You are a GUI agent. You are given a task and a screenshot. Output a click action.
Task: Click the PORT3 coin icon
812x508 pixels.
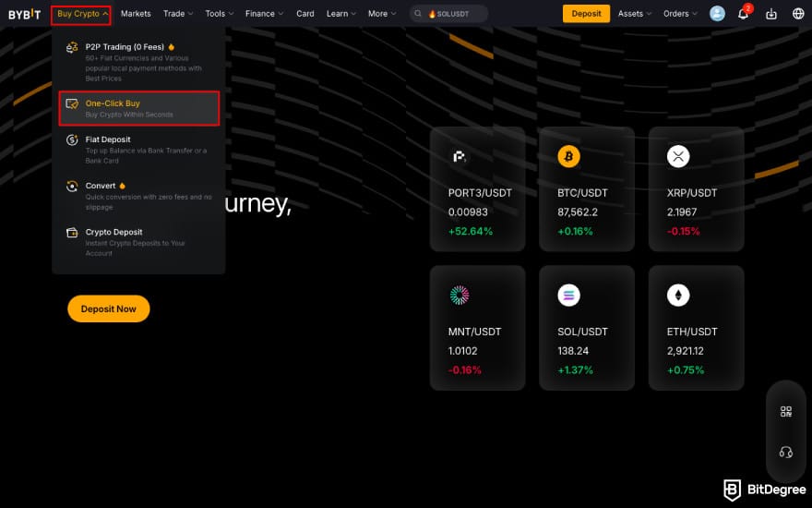460,156
